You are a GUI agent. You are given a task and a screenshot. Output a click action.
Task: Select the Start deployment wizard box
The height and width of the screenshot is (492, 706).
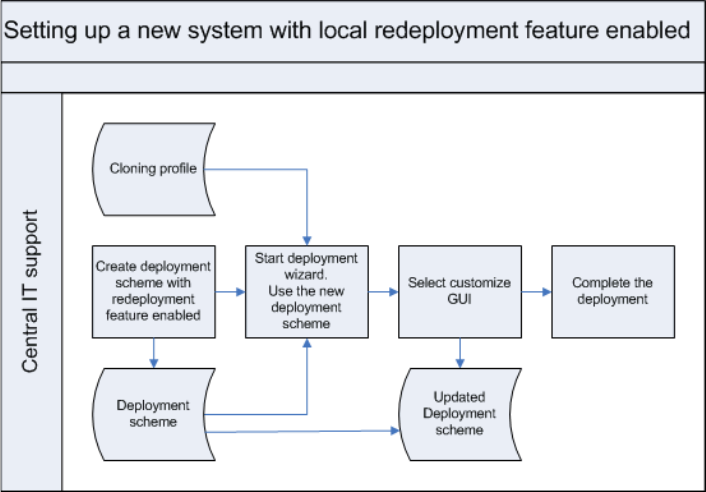tap(307, 291)
